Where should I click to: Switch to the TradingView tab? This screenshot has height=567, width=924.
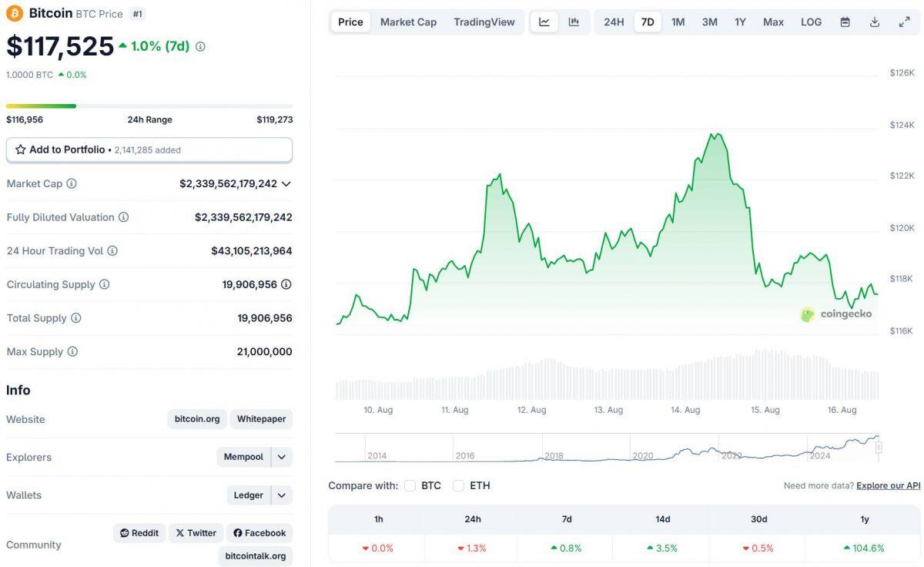click(x=484, y=22)
